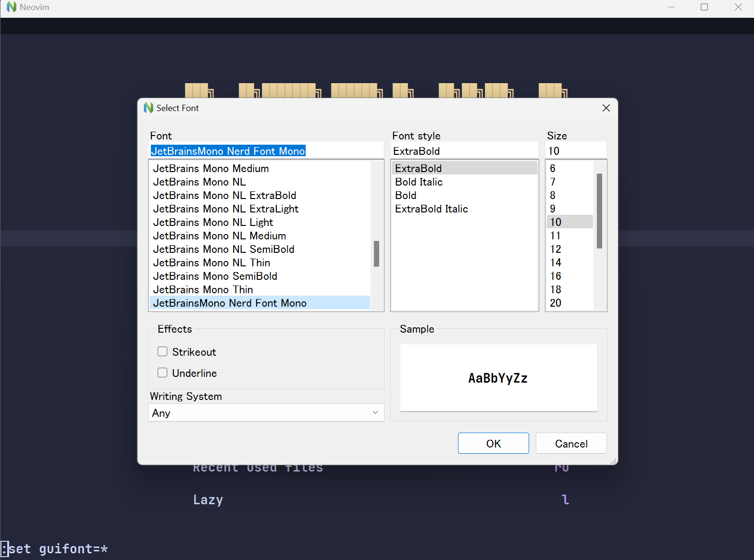Choose Bold Italic font style
This screenshot has width=754, height=560.
click(465, 182)
